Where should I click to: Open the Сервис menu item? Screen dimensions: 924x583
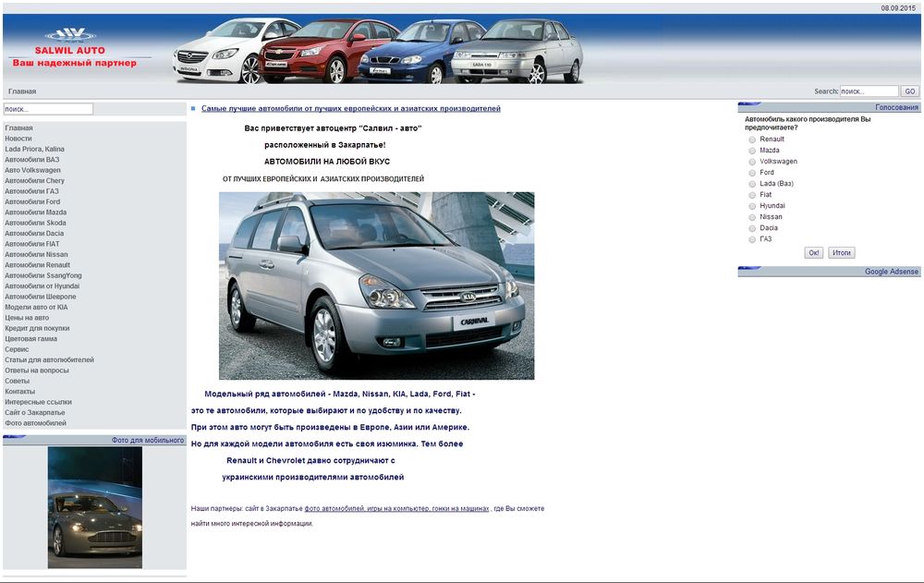tap(17, 349)
